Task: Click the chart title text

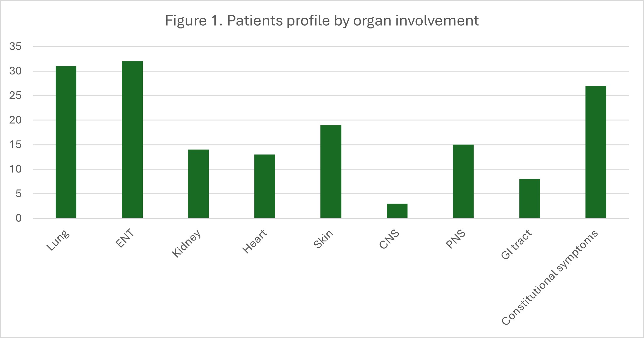Action: [322, 21]
